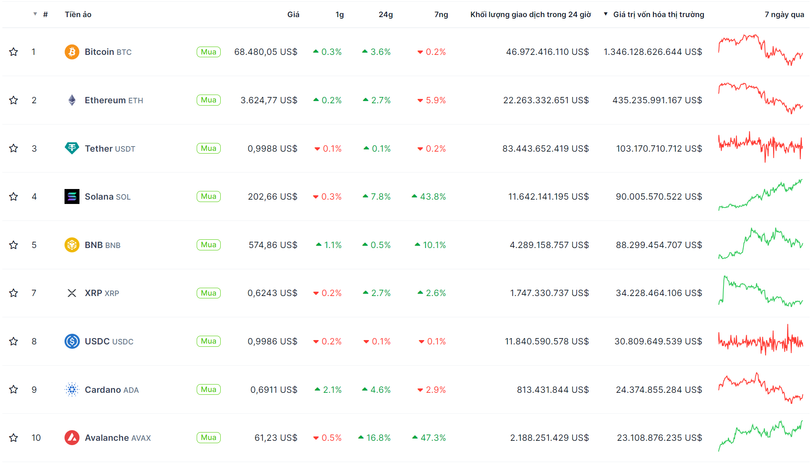Sort by the 7ng change column
Screen dimensions: 810x463
click(x=441, y=15)
